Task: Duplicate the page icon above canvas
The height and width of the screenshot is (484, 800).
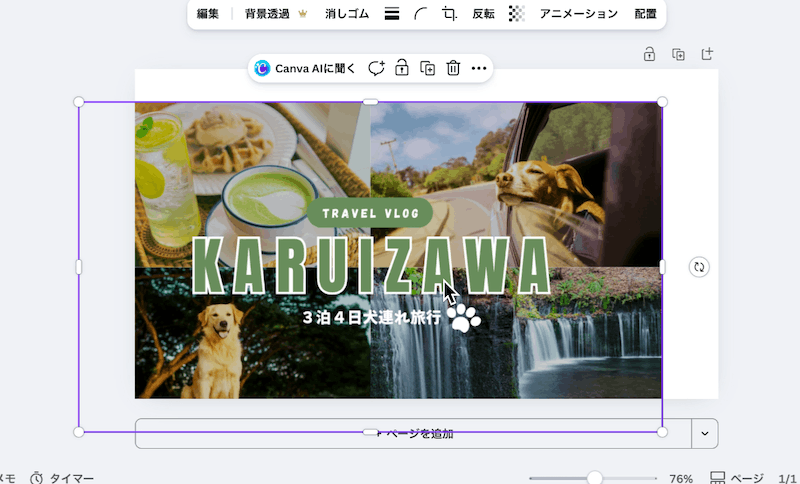Action: click(678, 54)
